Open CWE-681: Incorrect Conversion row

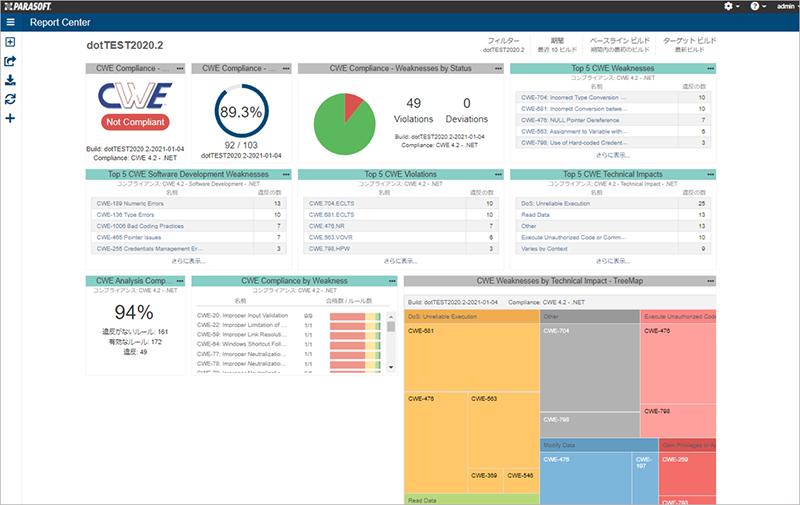(613, 109)
